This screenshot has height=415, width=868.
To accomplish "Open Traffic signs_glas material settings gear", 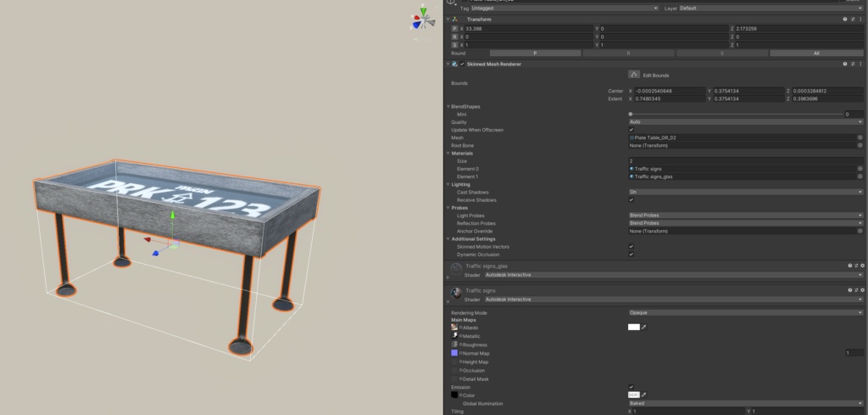I will pyautogui.click(x=862, y=266).
